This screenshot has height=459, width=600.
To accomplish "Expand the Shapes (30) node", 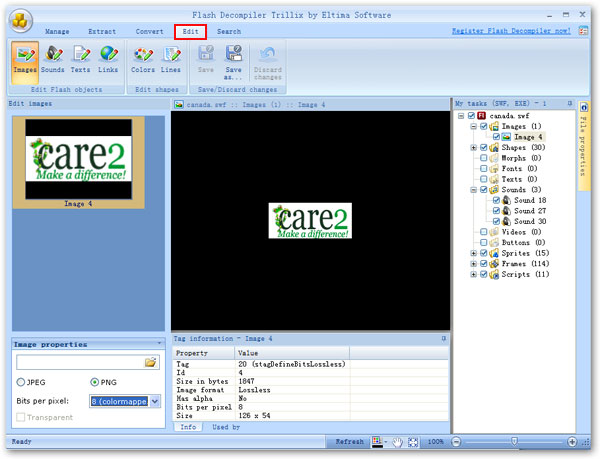I will 473,147.
